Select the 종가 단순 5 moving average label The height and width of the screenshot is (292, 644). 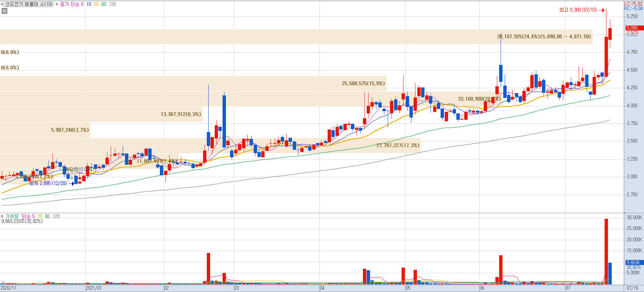[x=72, y=5]
